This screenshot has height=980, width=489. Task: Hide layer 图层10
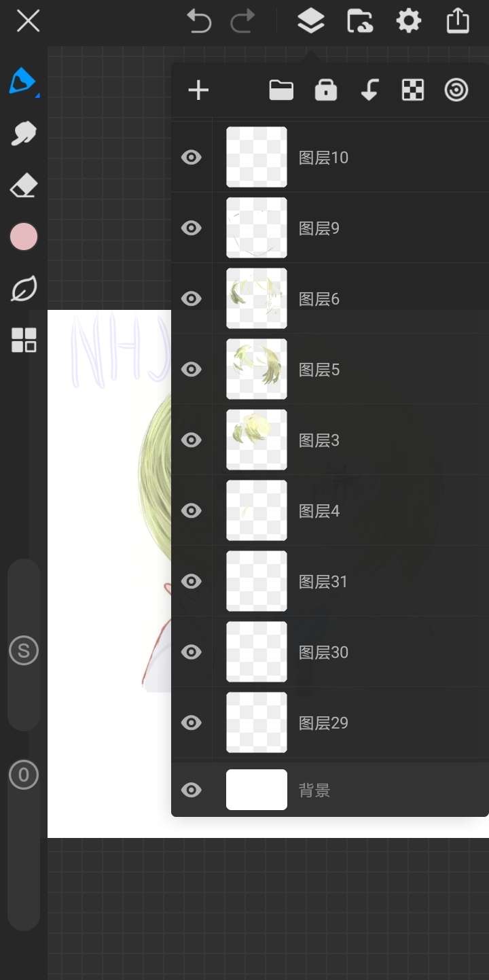coord(192,158)
